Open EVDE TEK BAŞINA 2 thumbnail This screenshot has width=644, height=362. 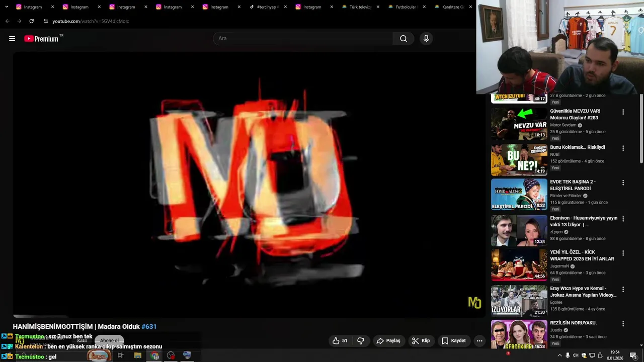click(519, 194)
